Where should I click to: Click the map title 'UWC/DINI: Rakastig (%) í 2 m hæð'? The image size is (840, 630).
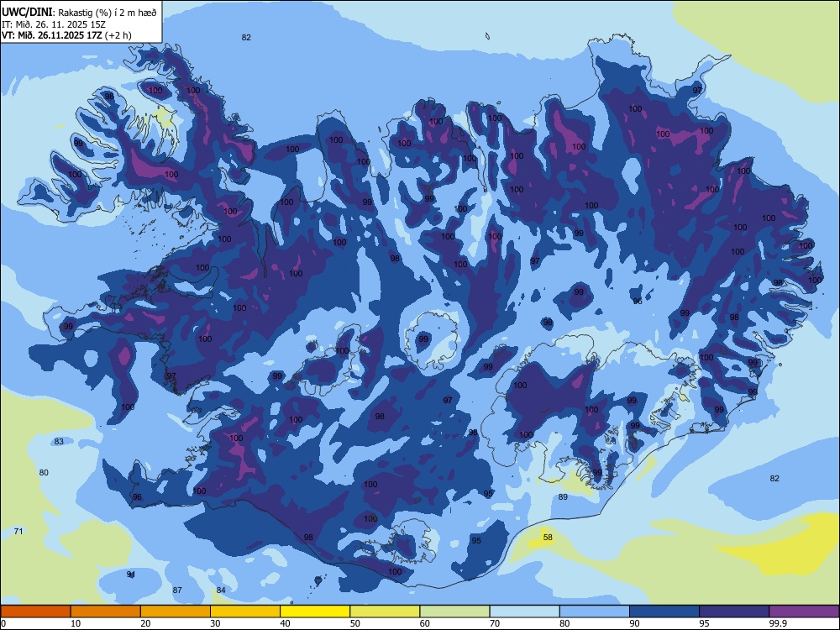click(79, 12)
